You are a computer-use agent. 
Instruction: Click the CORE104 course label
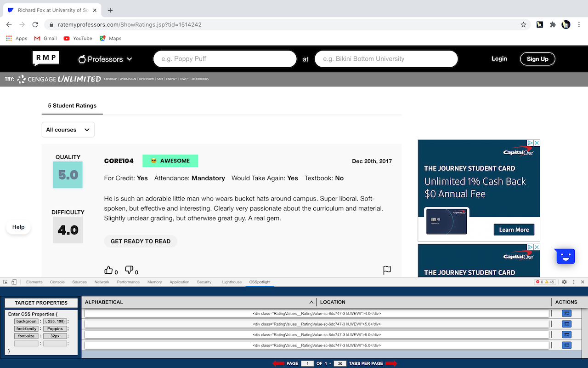tap(119, 161)
